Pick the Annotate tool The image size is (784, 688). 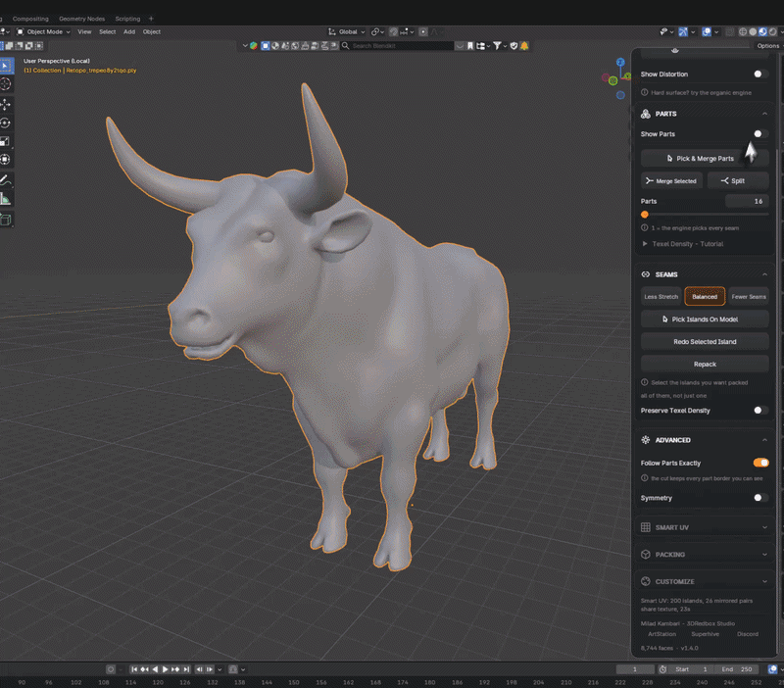[6, 180]
